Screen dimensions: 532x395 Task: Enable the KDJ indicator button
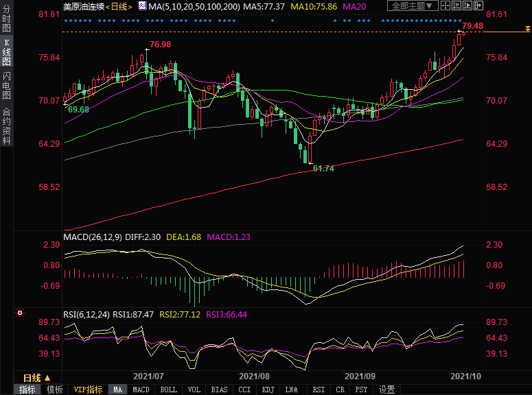(x=267, y=390)
